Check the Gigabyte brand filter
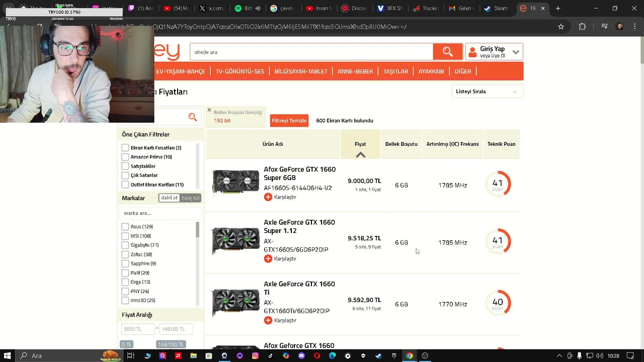The image size is (644, 362). [125, 245]
